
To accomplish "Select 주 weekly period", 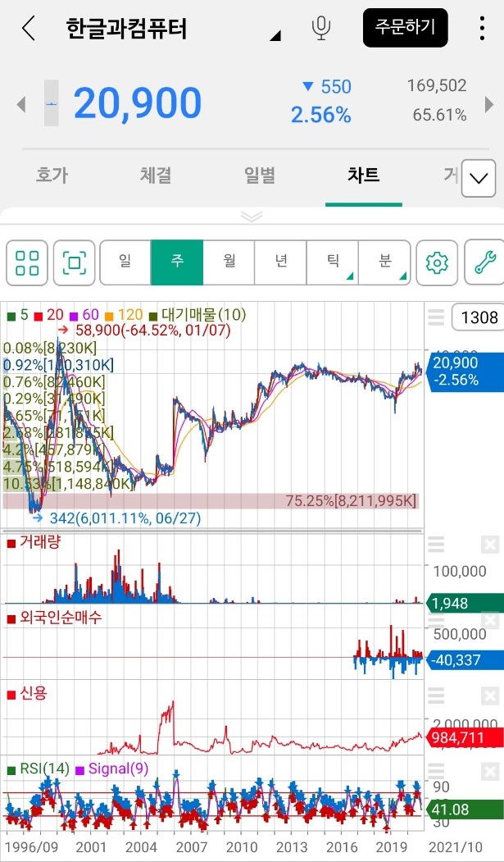I will pos(177,262).
